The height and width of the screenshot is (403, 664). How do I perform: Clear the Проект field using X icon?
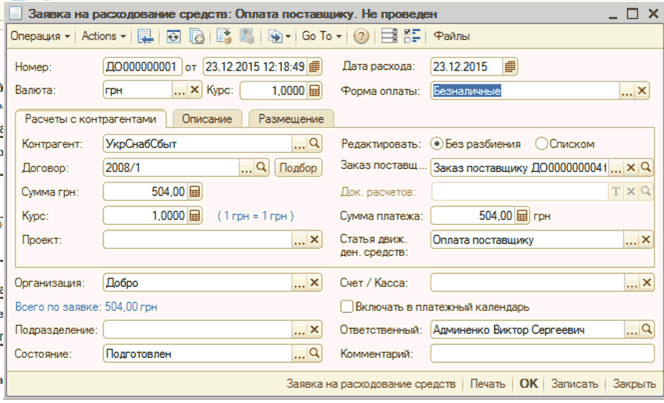(x=314, y=239)
